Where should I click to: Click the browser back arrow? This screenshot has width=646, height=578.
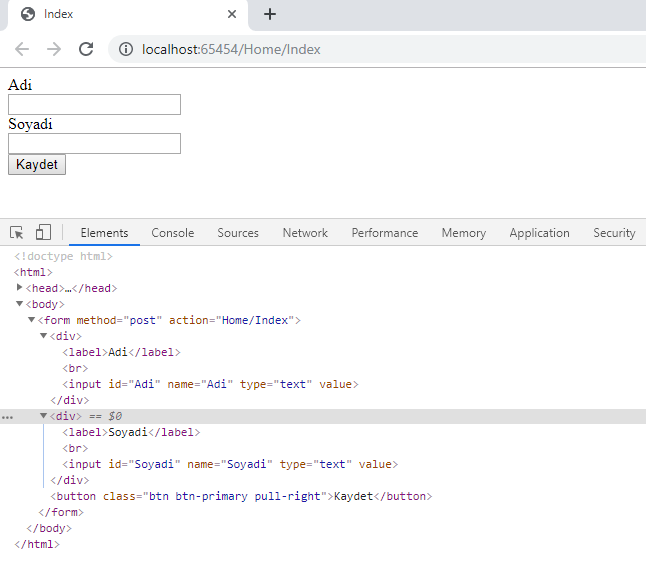coord(22,49)
